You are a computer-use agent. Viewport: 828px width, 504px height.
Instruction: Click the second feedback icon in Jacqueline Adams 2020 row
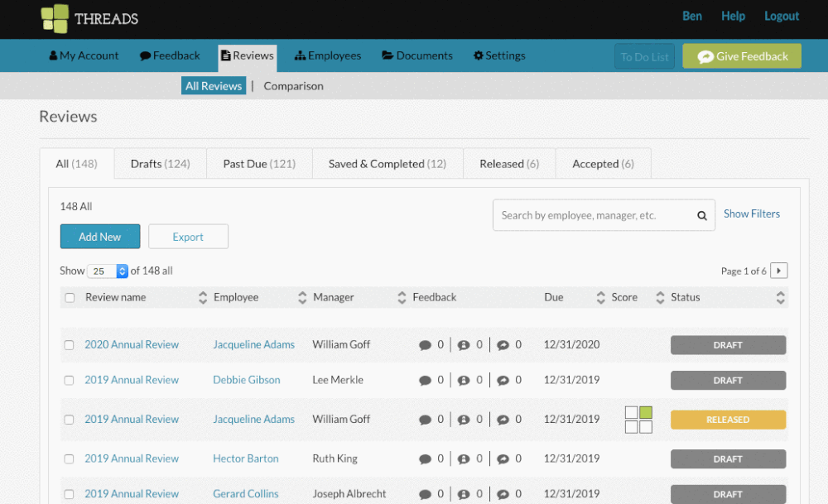pyautogui.click(x=464, y=345)
